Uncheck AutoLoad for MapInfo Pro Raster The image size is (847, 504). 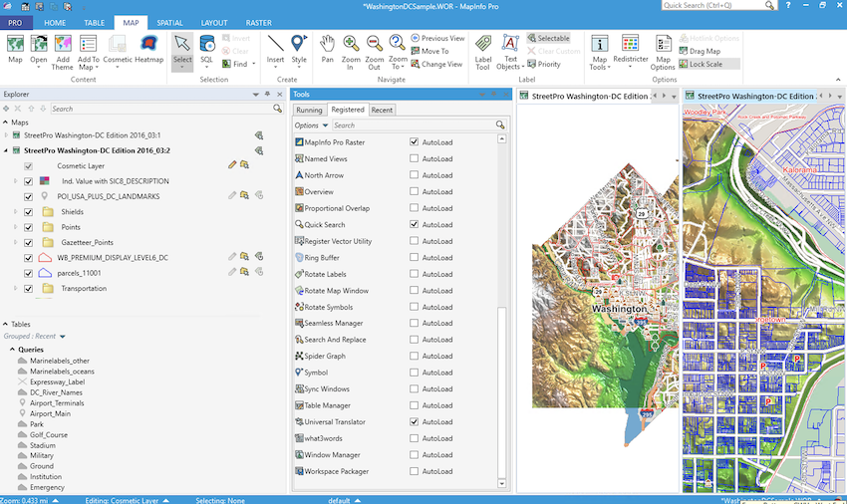point(414,142)
